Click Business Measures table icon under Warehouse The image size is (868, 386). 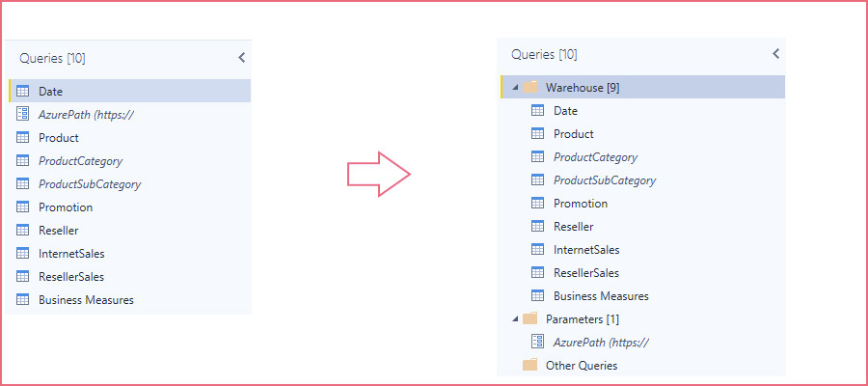point(537,295)
